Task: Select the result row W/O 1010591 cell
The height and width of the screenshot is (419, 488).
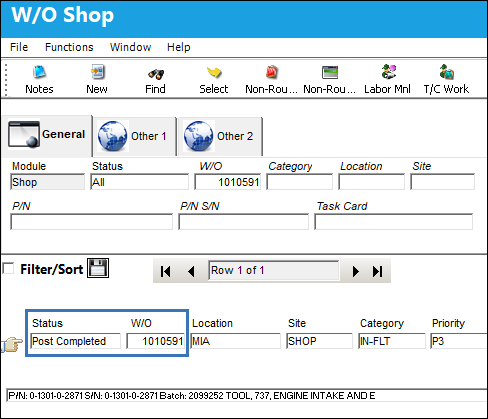Action: click(155, 341)
